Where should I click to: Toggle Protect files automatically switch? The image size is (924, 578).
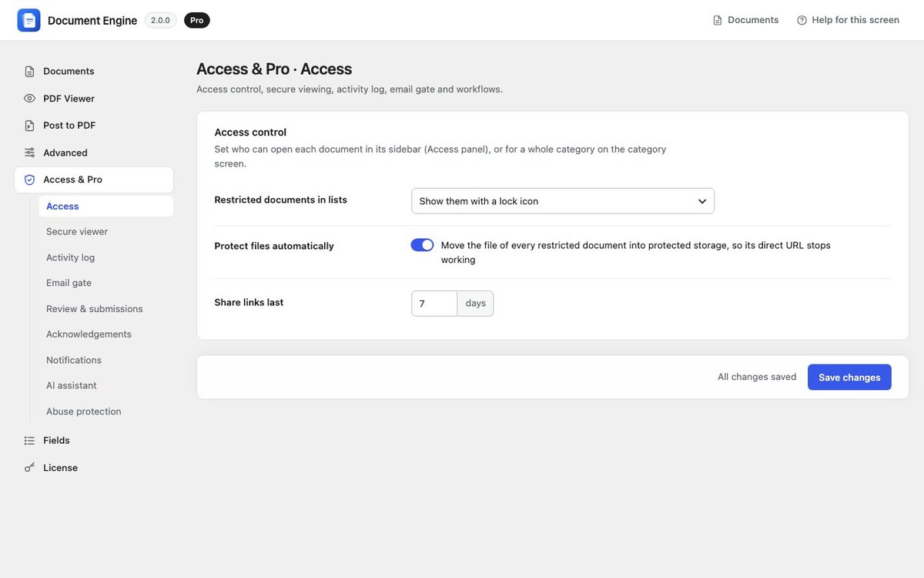pos(422,245)
